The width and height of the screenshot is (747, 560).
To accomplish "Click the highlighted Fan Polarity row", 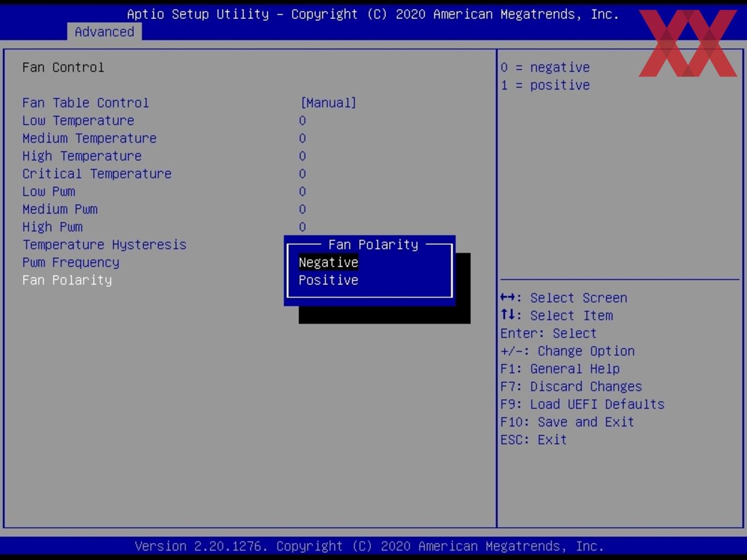I will [x=67, y=280].
